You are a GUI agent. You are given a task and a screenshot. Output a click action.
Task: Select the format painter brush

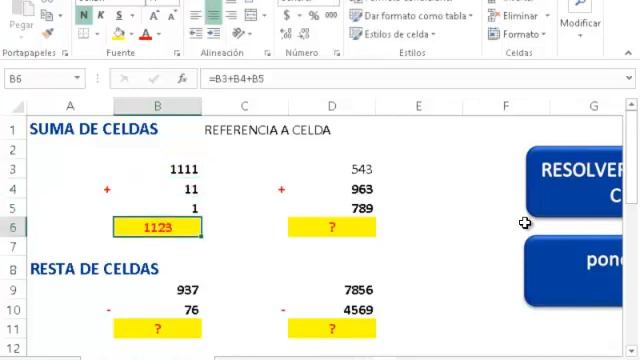47,33
